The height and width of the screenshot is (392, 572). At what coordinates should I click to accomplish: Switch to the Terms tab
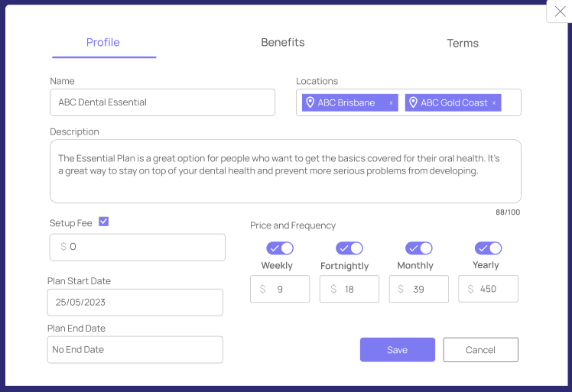463,43
